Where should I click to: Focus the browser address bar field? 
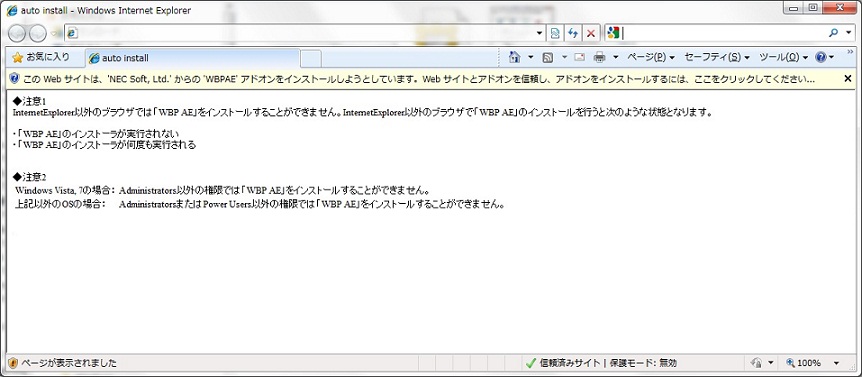(305, 33)
